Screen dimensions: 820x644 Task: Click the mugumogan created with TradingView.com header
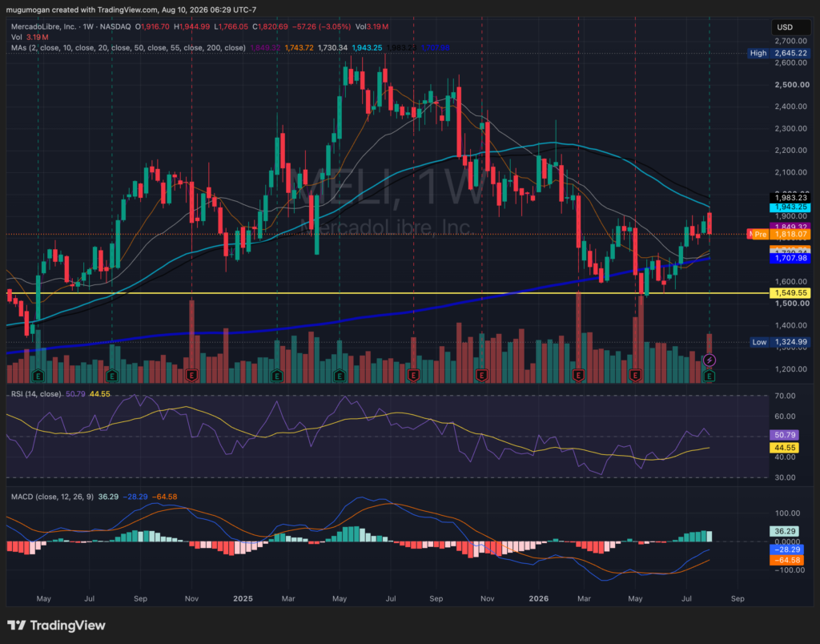(x=131, y=10)
